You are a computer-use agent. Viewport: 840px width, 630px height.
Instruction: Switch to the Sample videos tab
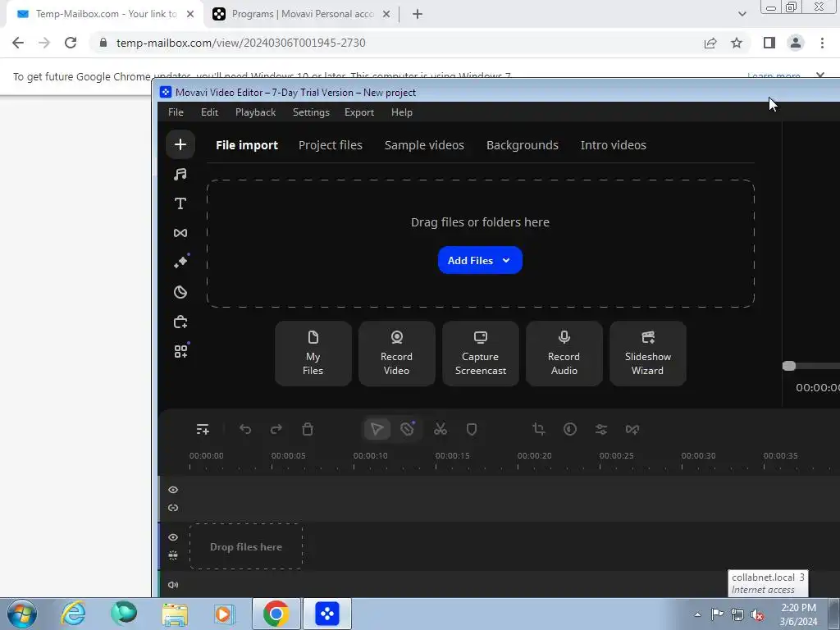(424, 145)
